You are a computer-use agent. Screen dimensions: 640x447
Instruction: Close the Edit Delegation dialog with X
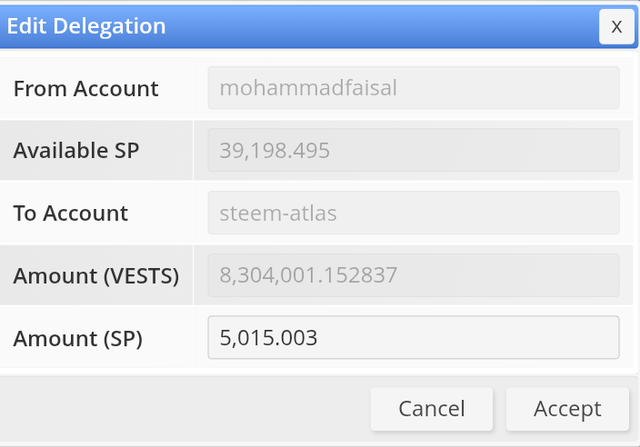click(x=615, y=27)
